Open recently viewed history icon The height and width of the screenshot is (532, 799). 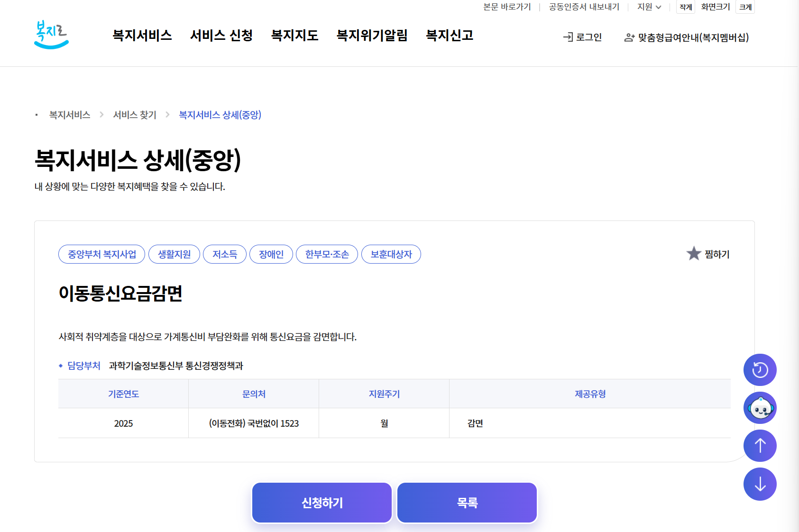[x=760, y=370]
